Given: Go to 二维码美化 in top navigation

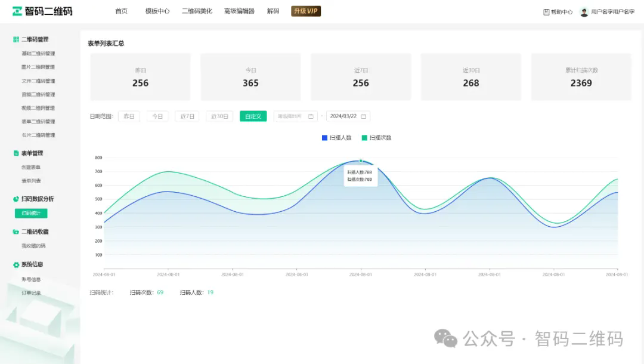Looking at the screenshot, I should point(197,11).
